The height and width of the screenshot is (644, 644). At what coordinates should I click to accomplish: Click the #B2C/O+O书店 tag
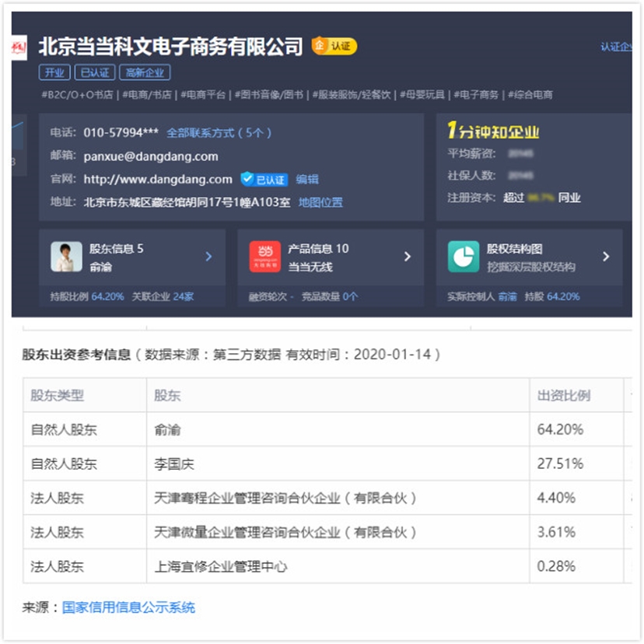(77, 95)
